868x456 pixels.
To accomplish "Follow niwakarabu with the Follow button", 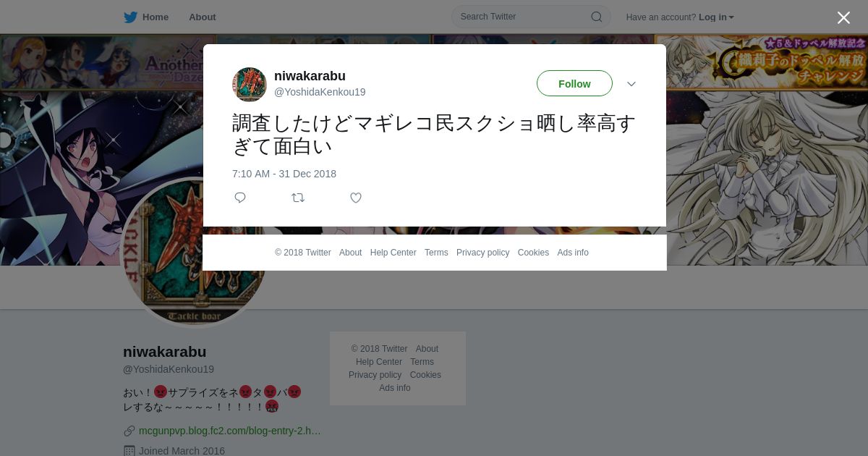I will pos(574,83).
